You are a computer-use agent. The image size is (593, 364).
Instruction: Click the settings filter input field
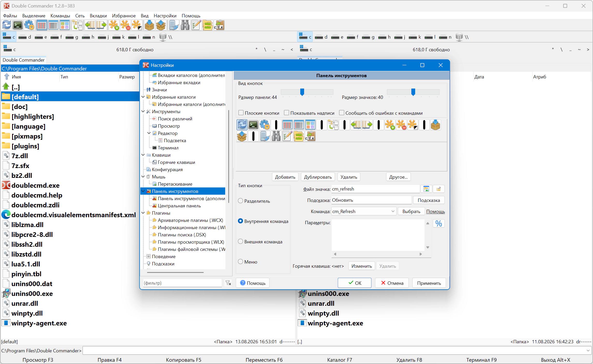(182, 283)
